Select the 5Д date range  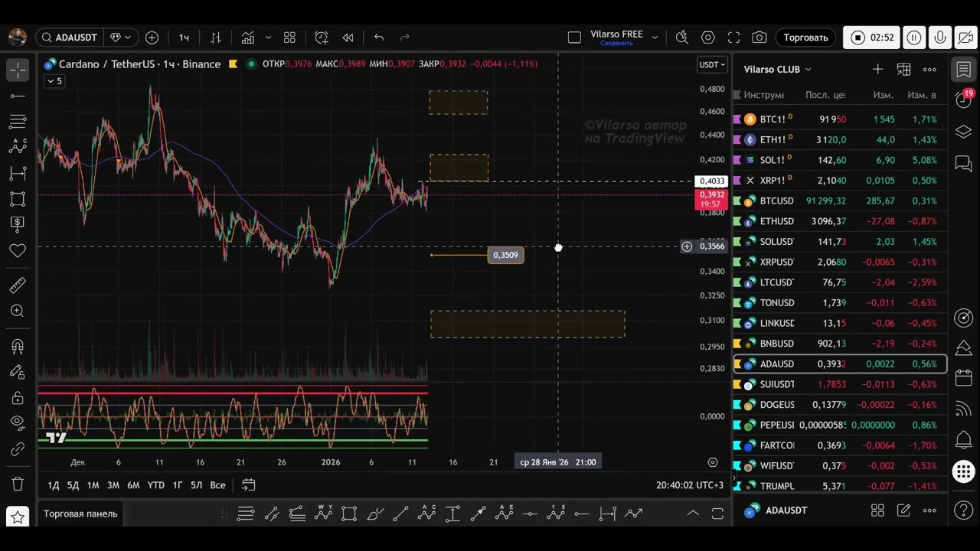point(73,485)
